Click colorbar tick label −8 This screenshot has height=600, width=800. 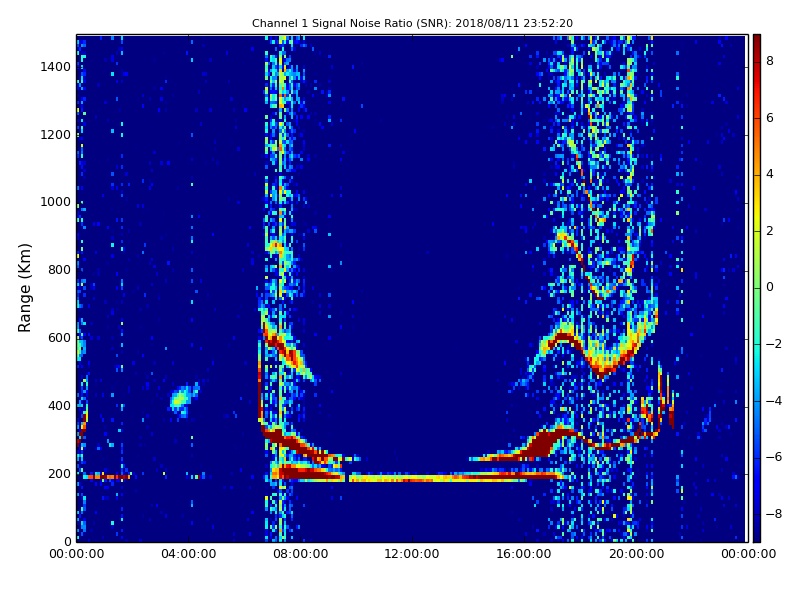point(773,514)
